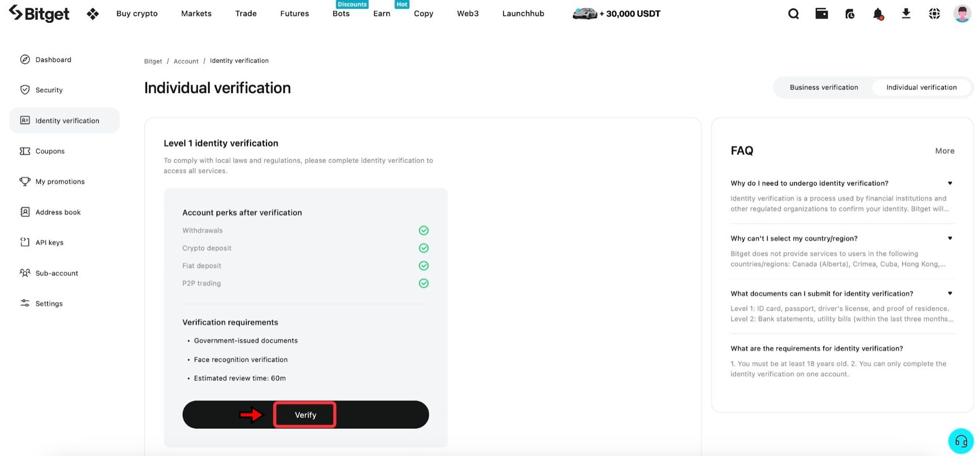The height and width of the screenshot is (456, 980).
Task: Open the customer support headset chat
Action: click(x=961, y=441)
